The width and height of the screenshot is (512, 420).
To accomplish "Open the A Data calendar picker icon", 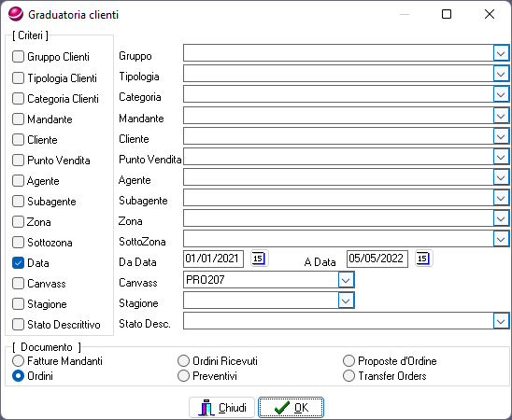I will click(x=423, y=259).
